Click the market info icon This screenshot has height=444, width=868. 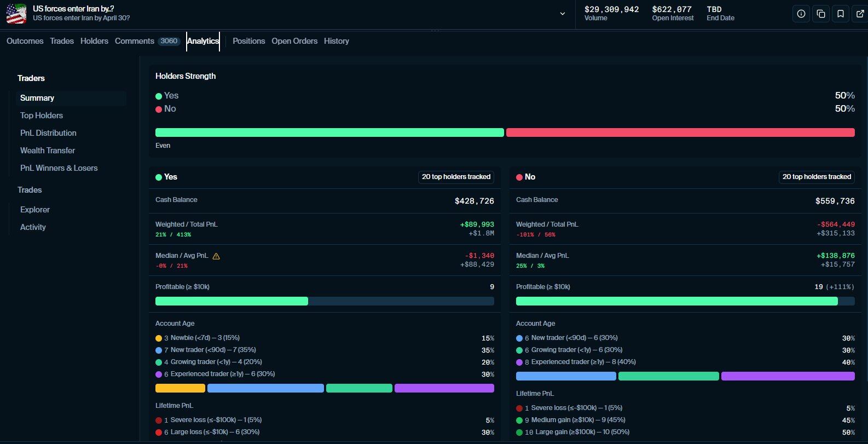click(x=801, y=14)
